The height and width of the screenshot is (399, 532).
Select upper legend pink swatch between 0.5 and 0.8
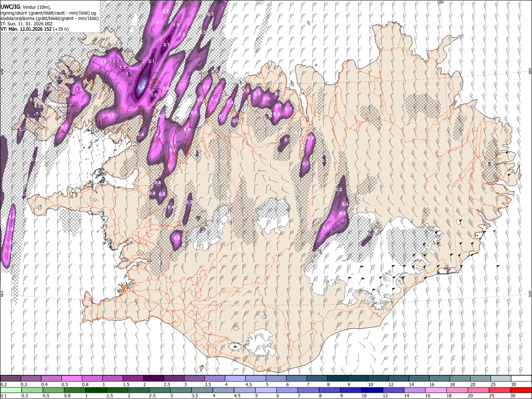[x=72, y=379]
